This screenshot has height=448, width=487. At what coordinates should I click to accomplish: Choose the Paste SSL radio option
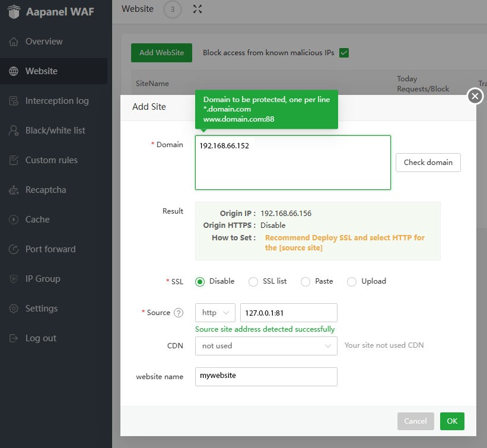coord(305,282)
